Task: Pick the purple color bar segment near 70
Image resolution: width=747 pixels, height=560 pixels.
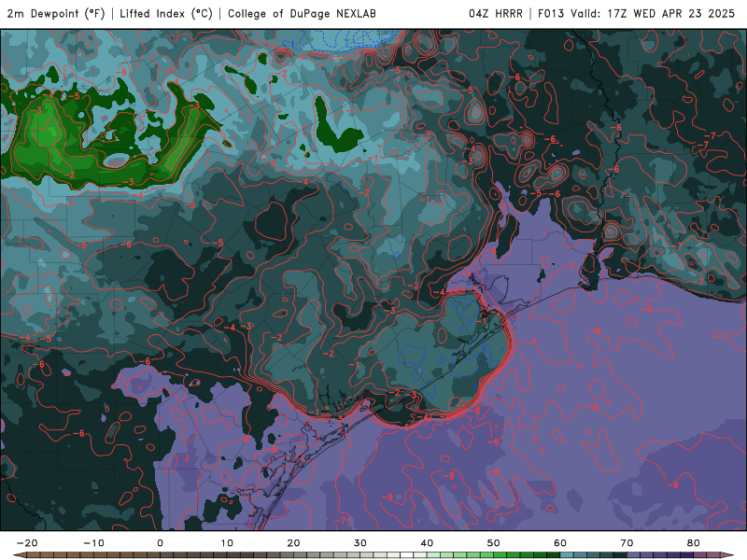Action: click(634, 555)
